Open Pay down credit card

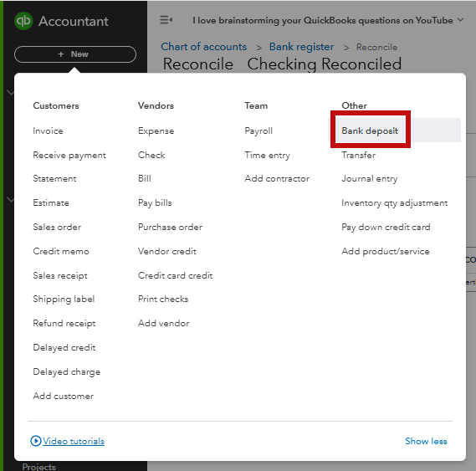386,228
